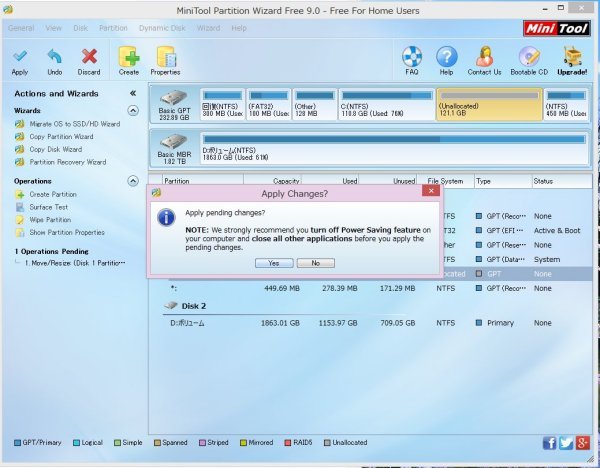Open the General menu
600x468 pixels.
(x=21, y=28)
